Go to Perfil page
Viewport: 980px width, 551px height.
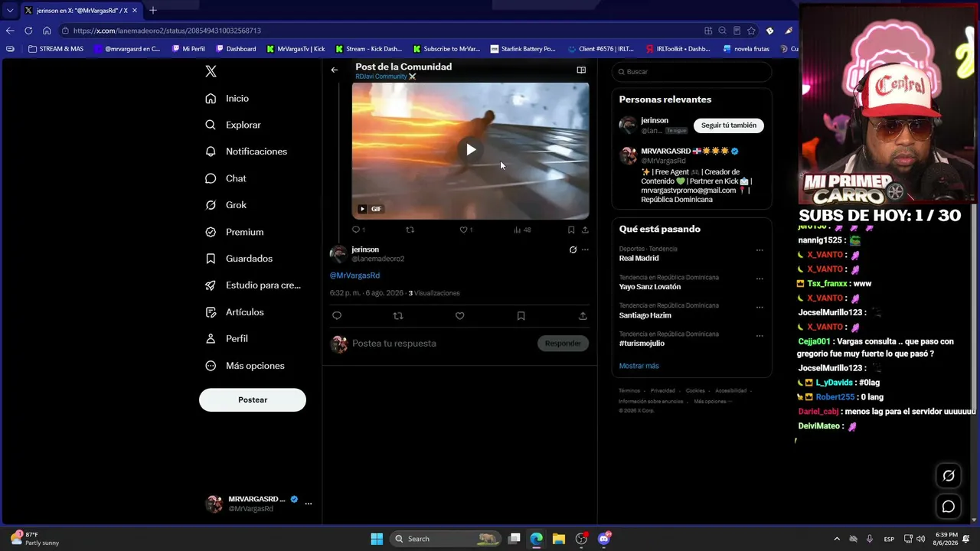pyautogui.click(x=227, y=338)
